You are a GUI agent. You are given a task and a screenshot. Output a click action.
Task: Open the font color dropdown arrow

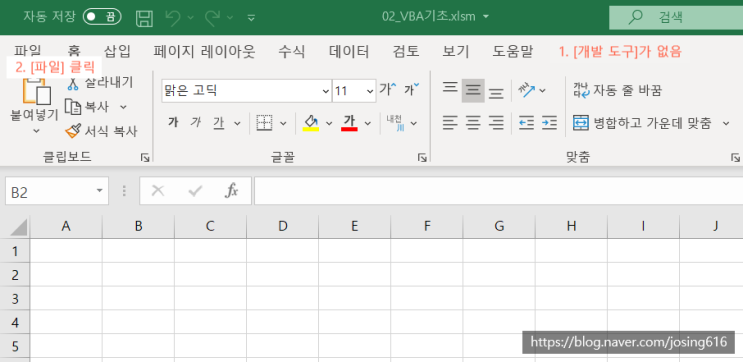click(368, 124)
